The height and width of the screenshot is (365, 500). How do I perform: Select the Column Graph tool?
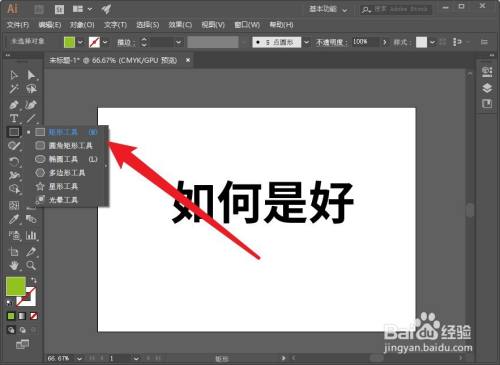[31, 235]
